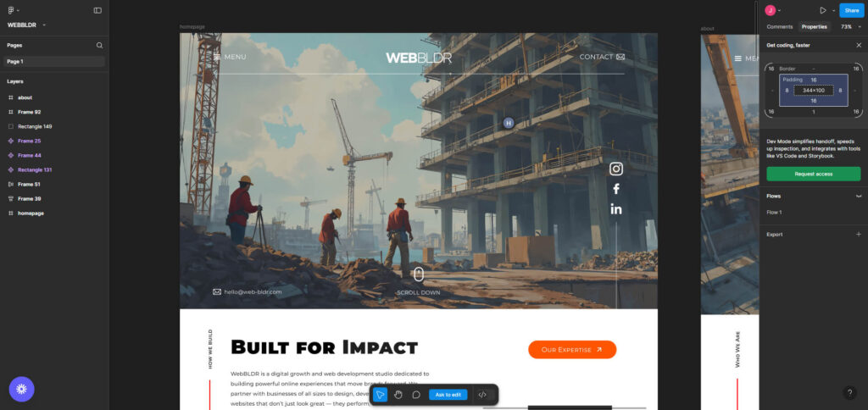Switch to the Comments tab
Screen dimensions: 868x410
click(x=780, y=26)
